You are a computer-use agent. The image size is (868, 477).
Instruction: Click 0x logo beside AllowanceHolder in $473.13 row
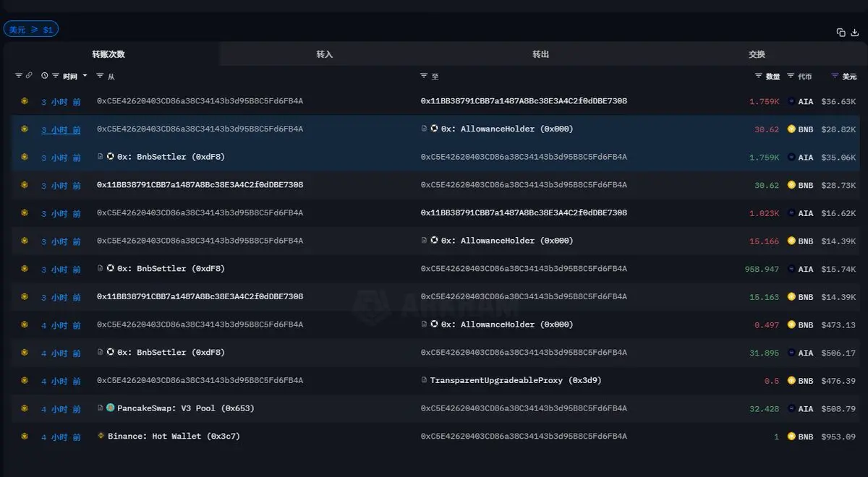coord(434,325)
